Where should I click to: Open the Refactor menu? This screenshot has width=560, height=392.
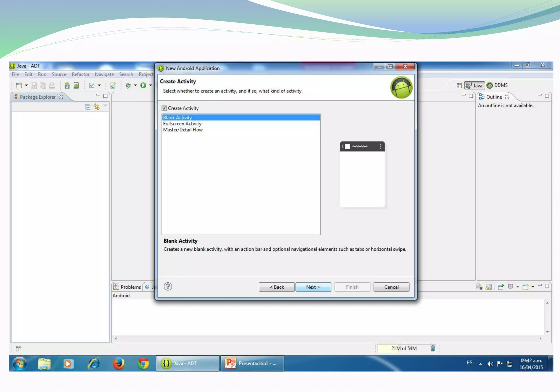coord(80,74)
